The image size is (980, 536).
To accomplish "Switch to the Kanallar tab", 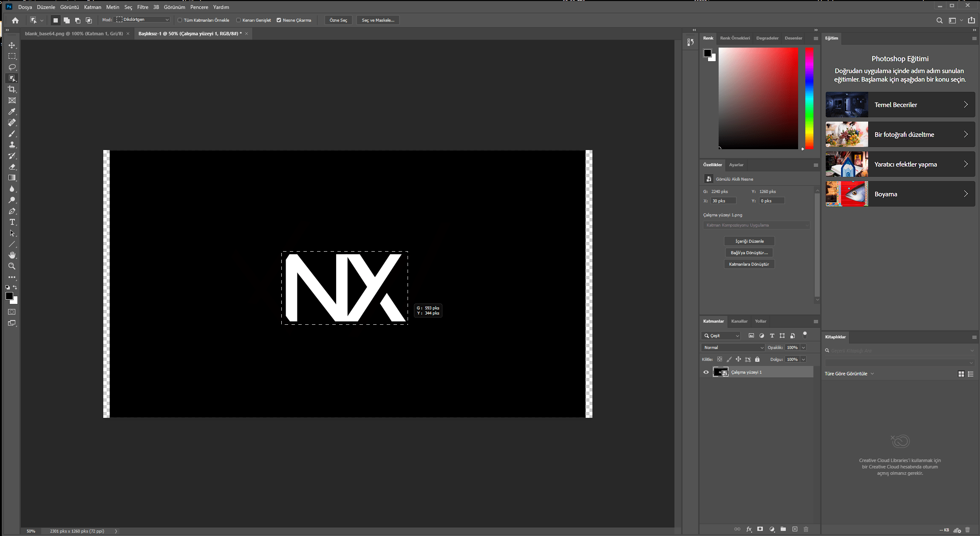I will point(739,321).
